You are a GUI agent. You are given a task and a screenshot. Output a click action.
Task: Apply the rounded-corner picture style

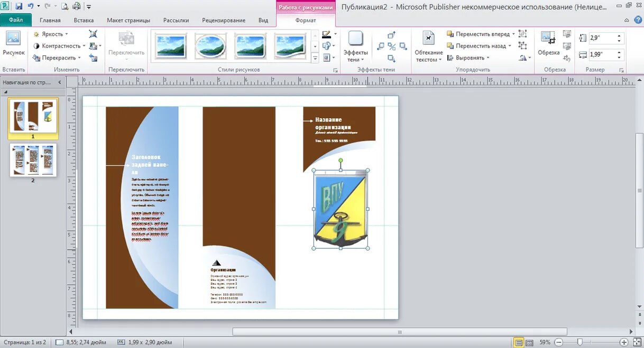click(251, 46)
